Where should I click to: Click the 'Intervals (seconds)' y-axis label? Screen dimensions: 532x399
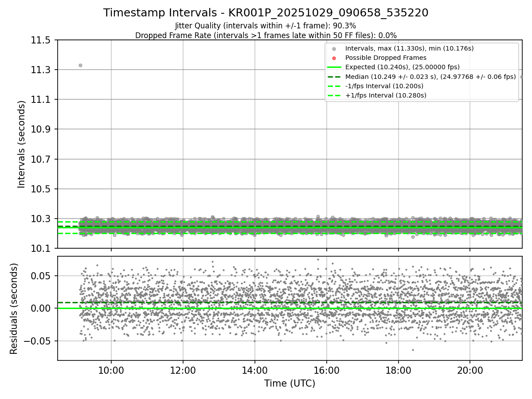[x=22, y=144]
